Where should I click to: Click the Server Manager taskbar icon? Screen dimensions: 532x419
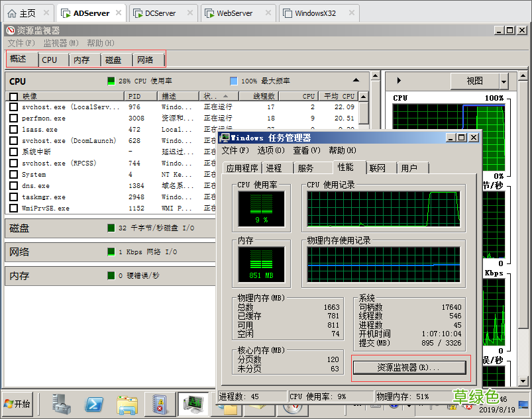[x=60, y=404]
